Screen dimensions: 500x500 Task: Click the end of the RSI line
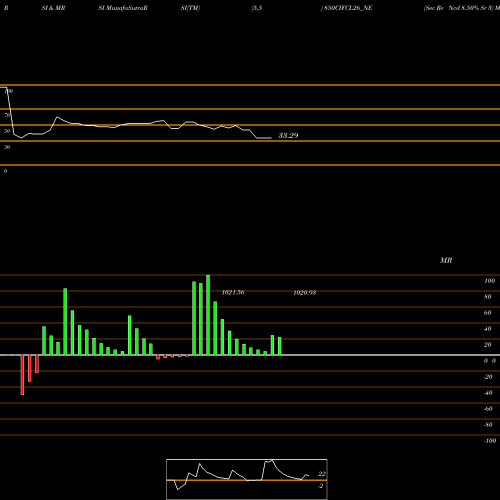coord(271,138)
